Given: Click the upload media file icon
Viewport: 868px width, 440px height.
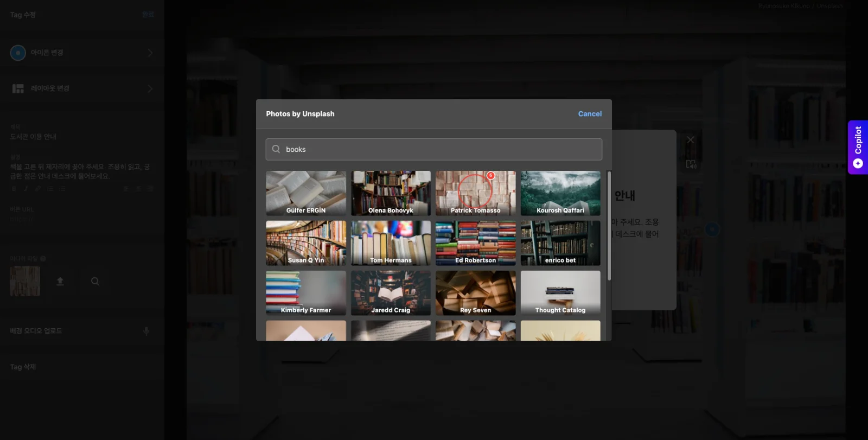Looking at the screenshot, I should click(x=60, y=281).
